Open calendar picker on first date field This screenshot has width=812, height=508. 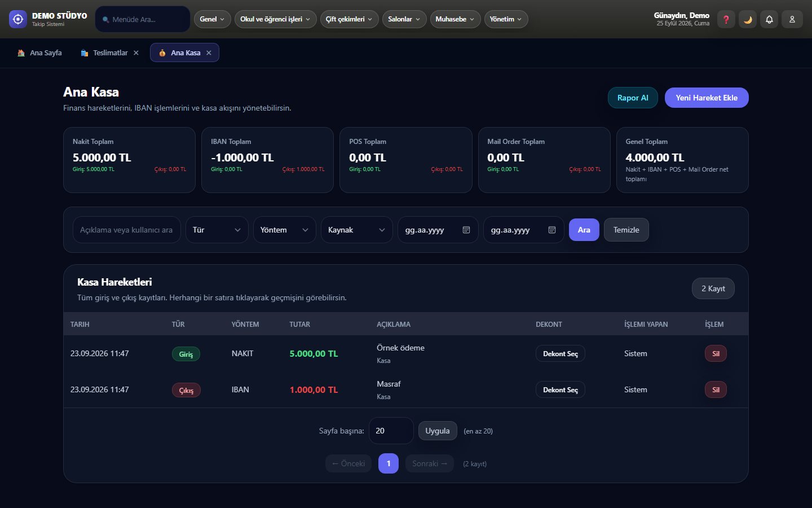pyautogui.click(x=466, y=230)
